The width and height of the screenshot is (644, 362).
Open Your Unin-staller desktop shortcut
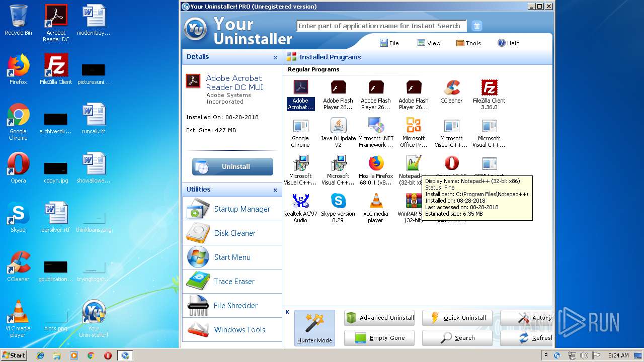(x=94, y=319)
